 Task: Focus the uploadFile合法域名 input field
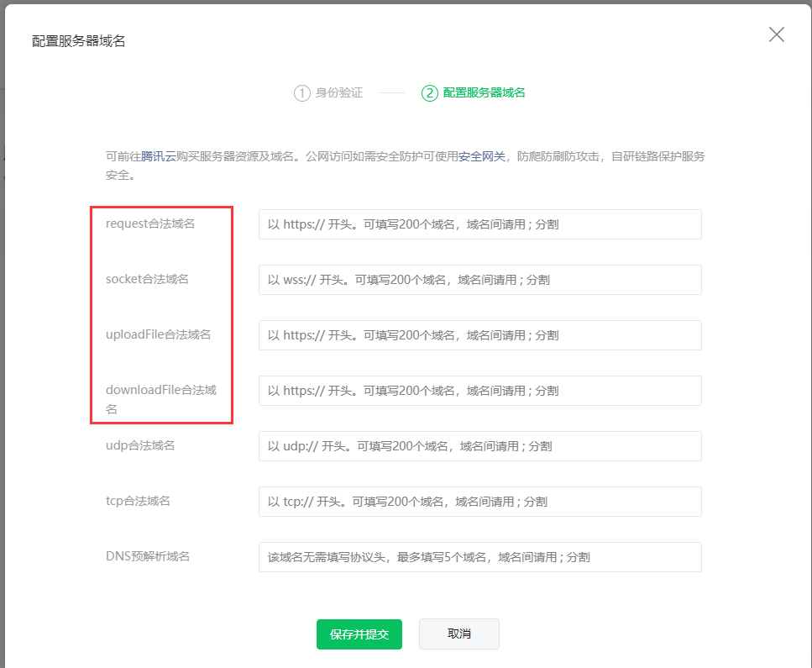480,335
